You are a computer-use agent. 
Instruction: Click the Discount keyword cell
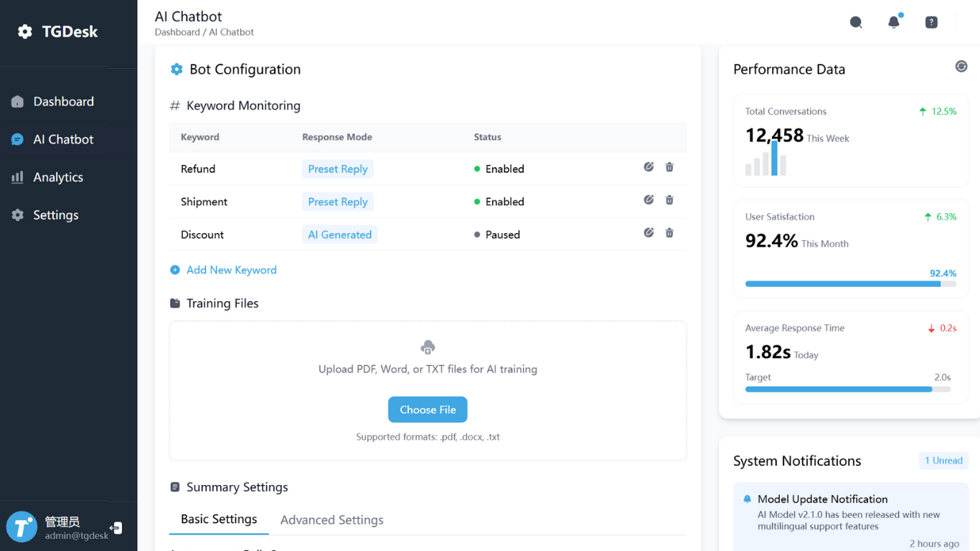[202, 235]
